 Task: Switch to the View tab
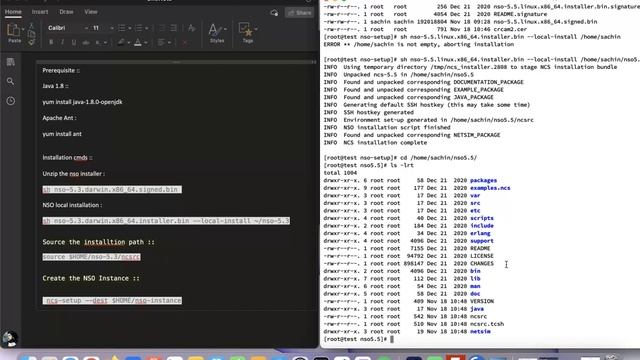[91, 12]
